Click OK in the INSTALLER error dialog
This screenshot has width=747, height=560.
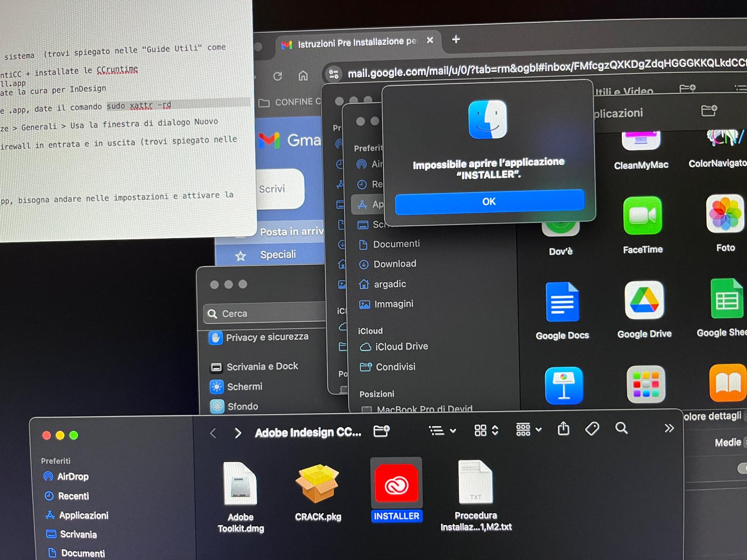tap(489, 202)
